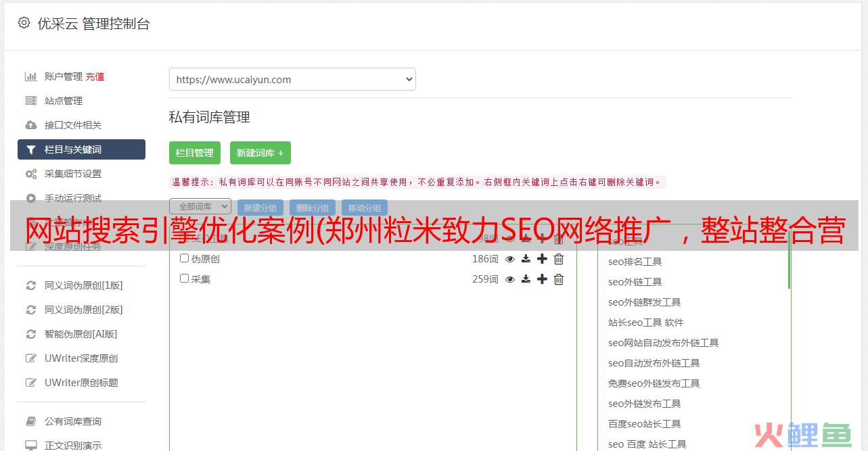Click the edit icon beside UWriter深度原创

tap(31, 358)
